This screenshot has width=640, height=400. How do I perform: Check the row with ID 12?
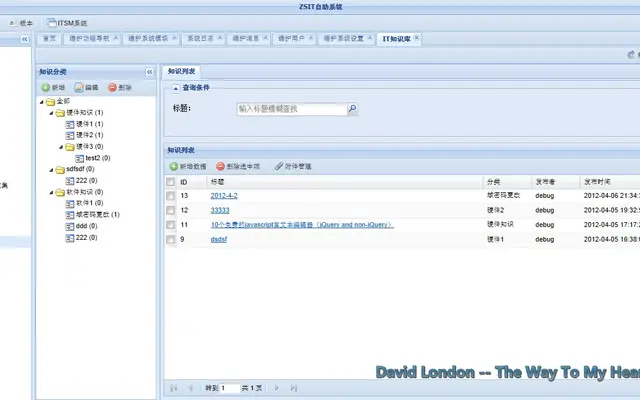coord(171,211)
